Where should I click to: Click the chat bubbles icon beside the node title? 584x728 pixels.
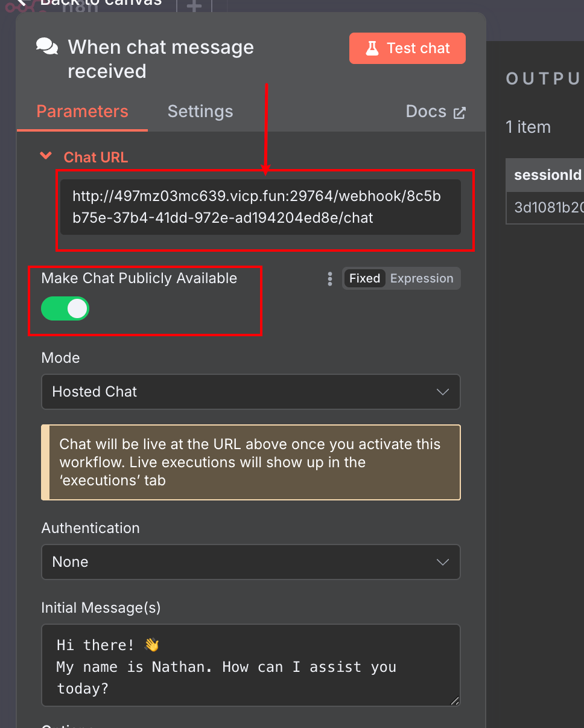(47, 47)
